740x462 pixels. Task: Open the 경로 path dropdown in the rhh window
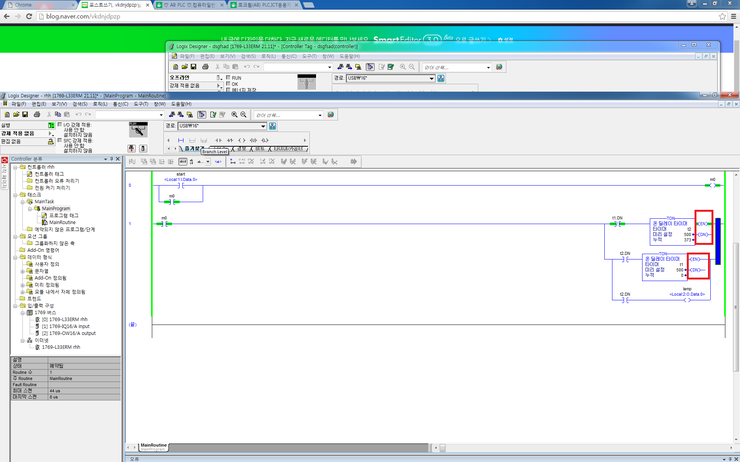263,126
